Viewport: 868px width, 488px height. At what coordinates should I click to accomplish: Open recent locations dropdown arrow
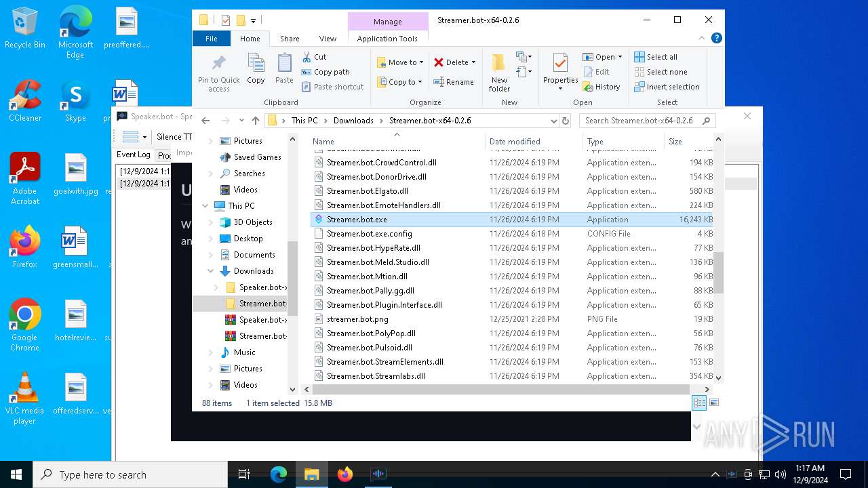(x=241, y=121)
